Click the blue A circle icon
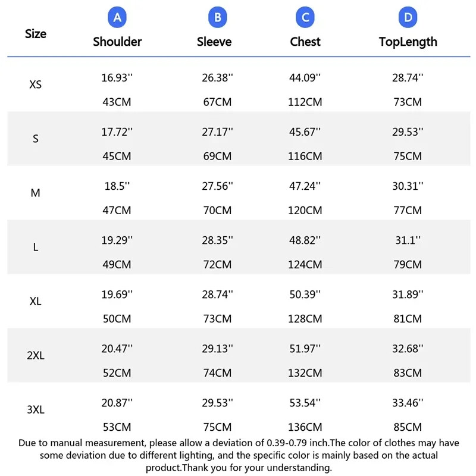 pos(117,18)
